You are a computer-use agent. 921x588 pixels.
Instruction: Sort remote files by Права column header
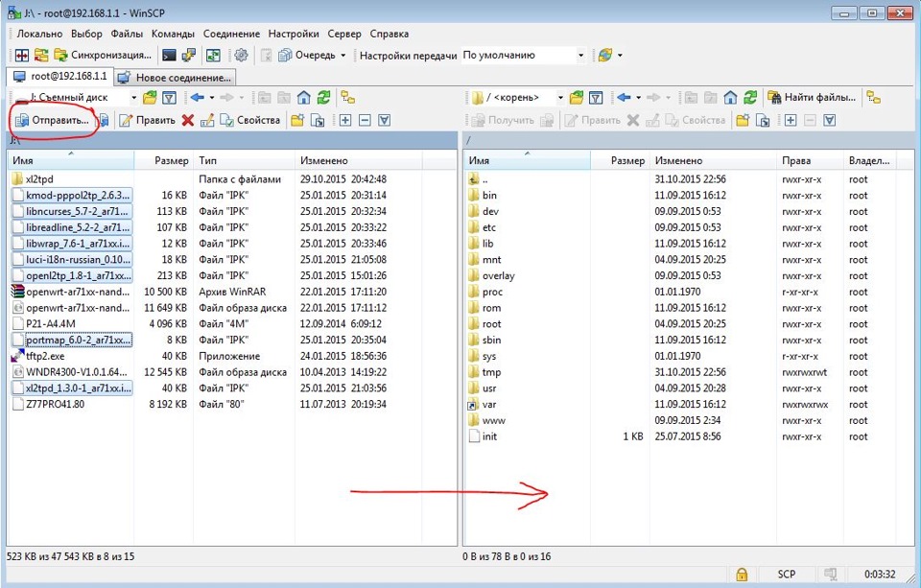tap(809, 160)
